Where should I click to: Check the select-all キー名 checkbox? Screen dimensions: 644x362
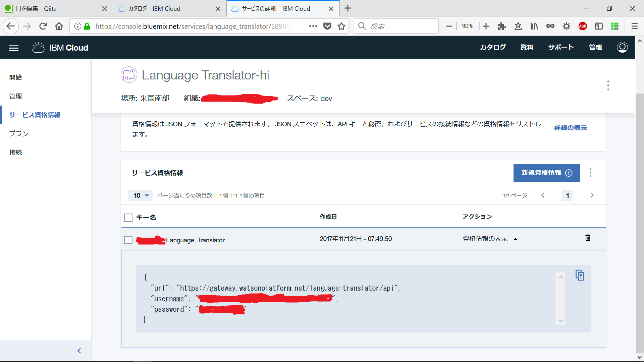click(128, 218)
